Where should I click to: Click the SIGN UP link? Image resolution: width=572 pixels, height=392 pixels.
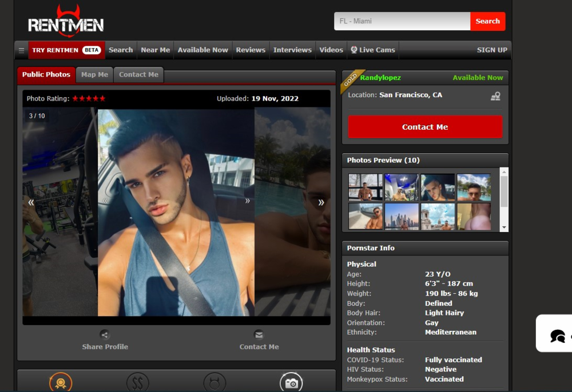click(x=492, y=50)
